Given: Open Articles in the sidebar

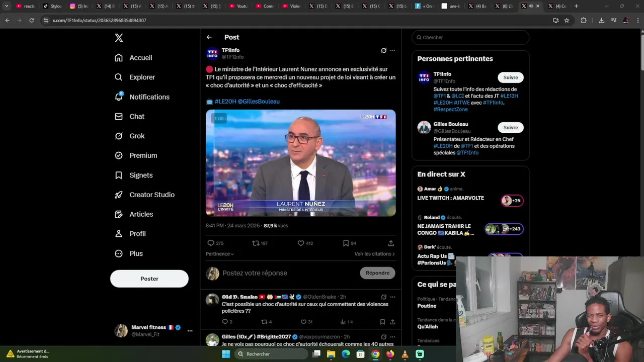Looking at the screenshot, I should [x=134, y=215].
